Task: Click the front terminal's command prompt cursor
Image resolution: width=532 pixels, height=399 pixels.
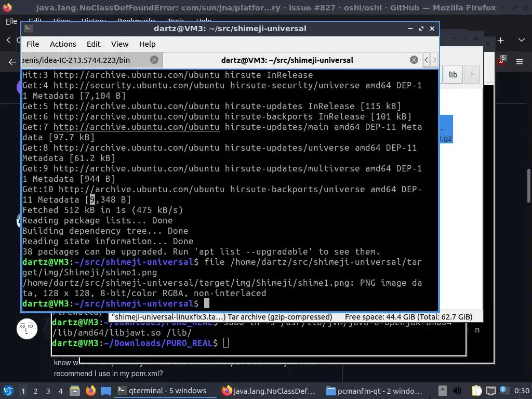Action: pos(206,303)
